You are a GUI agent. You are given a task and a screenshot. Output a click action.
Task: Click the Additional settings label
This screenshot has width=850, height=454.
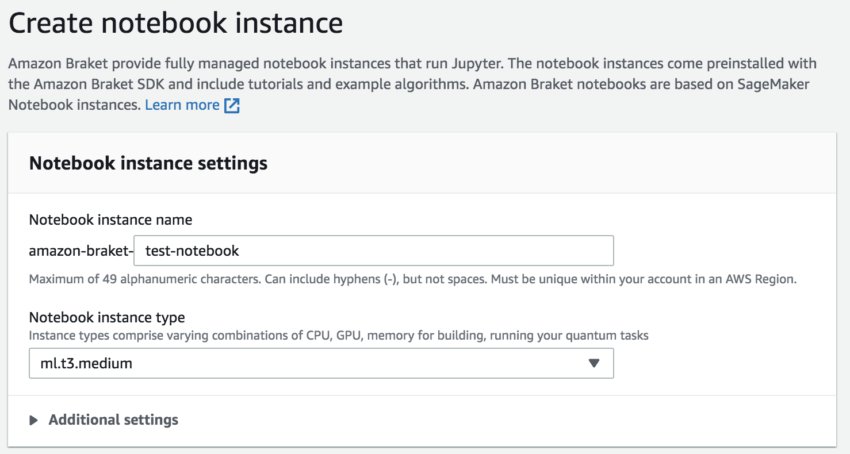pos(113,420)
